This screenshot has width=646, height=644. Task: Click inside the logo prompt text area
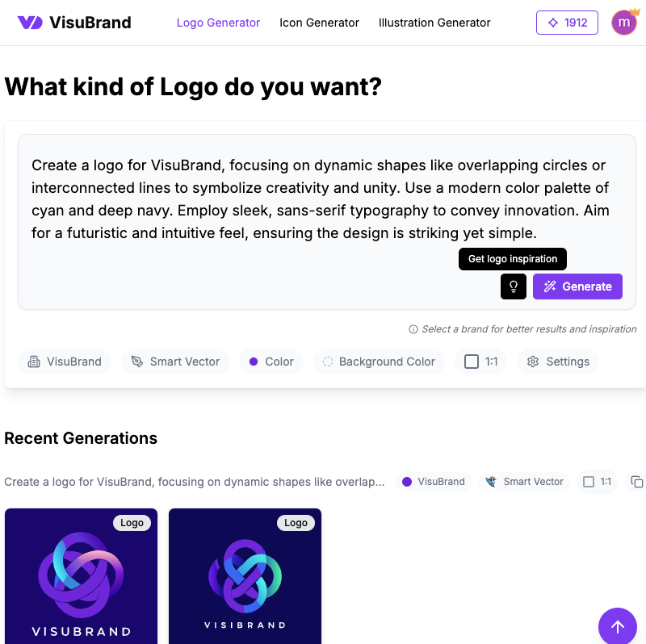[x=321, y=199]
